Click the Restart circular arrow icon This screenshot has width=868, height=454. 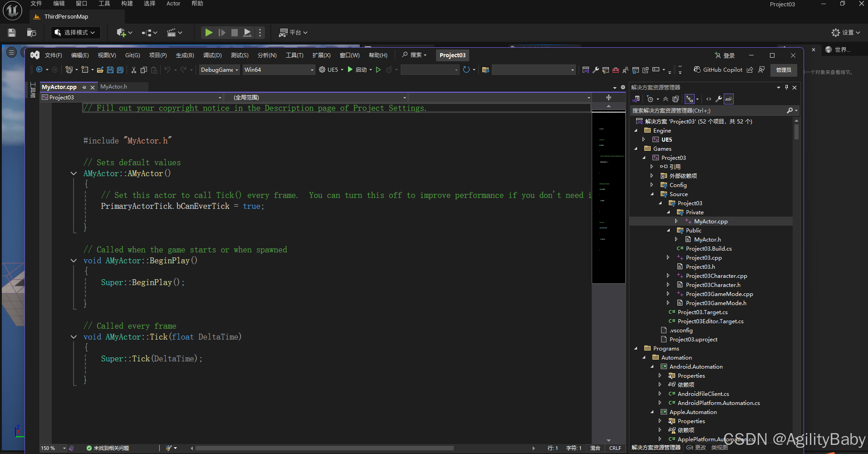click(x=466, y=69)
